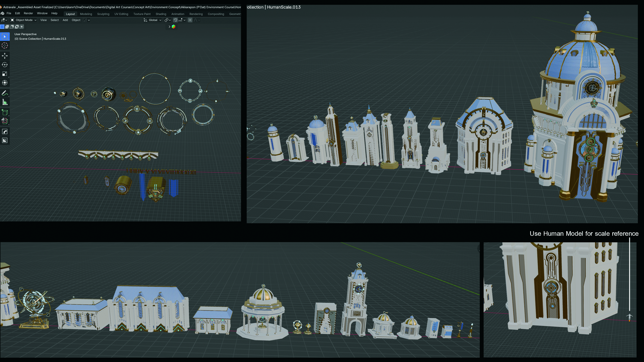Screen dimensions: 644x362
Task: Click the Blender logo icon
Action: [2, 13]
